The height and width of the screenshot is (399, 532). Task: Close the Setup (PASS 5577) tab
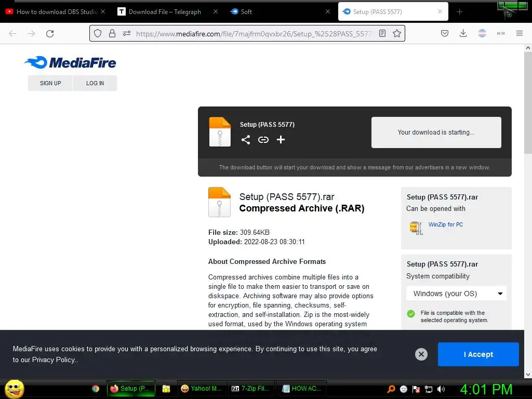440,11
